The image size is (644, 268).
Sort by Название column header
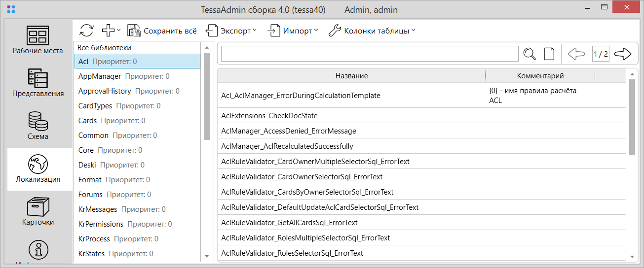pos(351,75)
